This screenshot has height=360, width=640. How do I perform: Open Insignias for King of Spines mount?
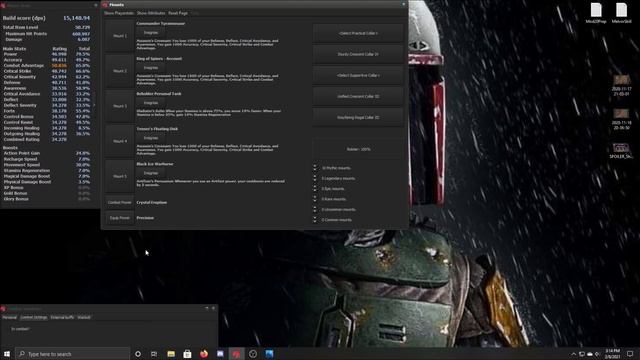tap(151, 67)
